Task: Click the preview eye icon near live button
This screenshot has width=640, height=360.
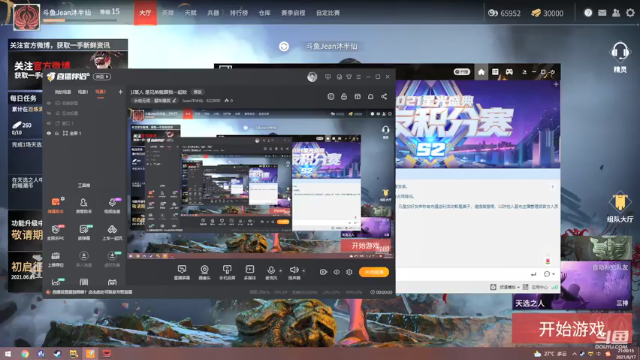Action: [337, 272]
